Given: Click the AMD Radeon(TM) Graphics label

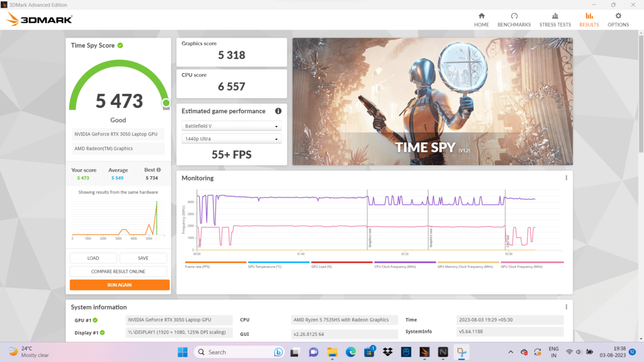Looking at the screenshot, I should [x=118, y=148].
